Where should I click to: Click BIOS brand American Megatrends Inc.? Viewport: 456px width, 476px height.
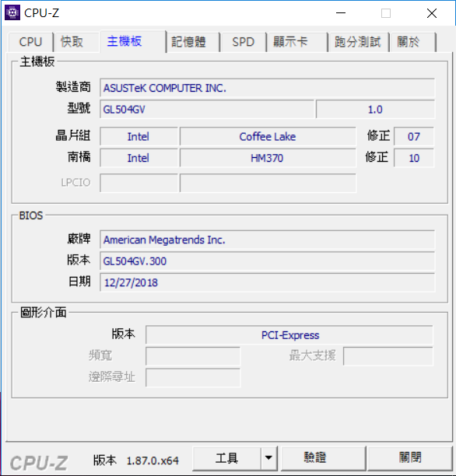coord(268,240)
